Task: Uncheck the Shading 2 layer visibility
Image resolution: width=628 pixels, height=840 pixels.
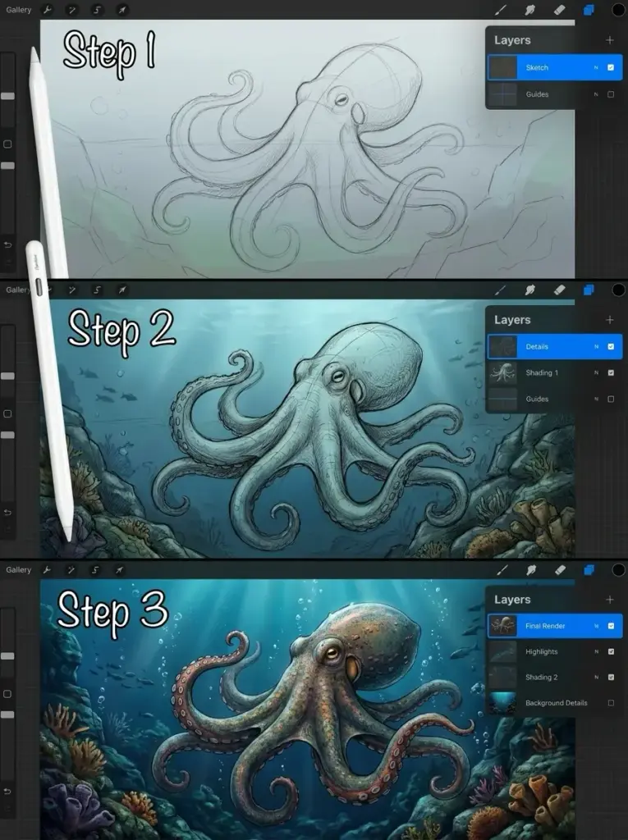Action: (611, 677)
